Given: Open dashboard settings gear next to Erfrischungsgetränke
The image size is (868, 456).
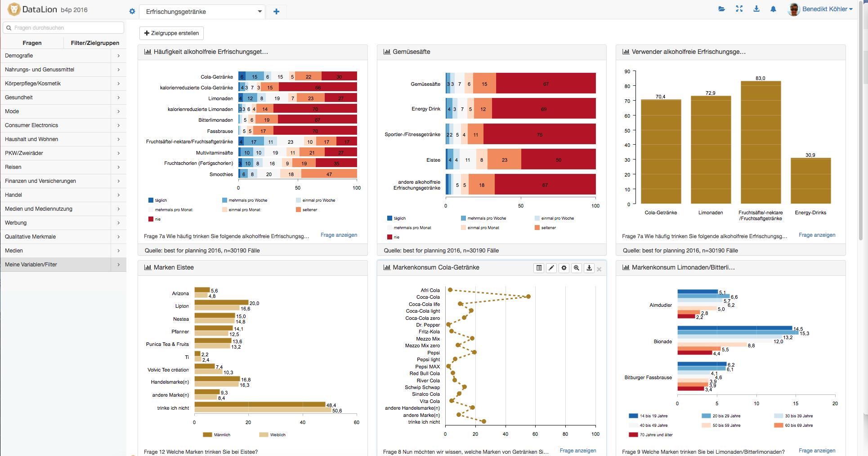Looking at the screenshot, I should coord(132,11).
